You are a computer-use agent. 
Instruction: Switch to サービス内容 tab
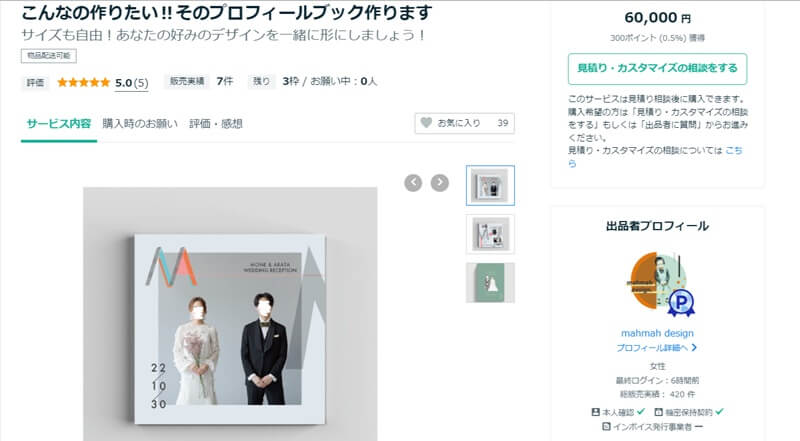pos(58,124)
